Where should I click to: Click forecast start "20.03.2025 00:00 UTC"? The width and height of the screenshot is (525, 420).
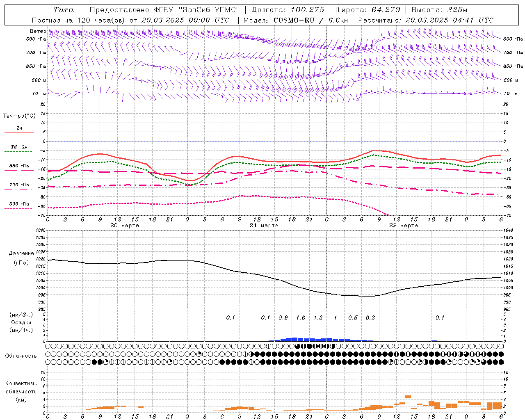[x=185, y=20]
